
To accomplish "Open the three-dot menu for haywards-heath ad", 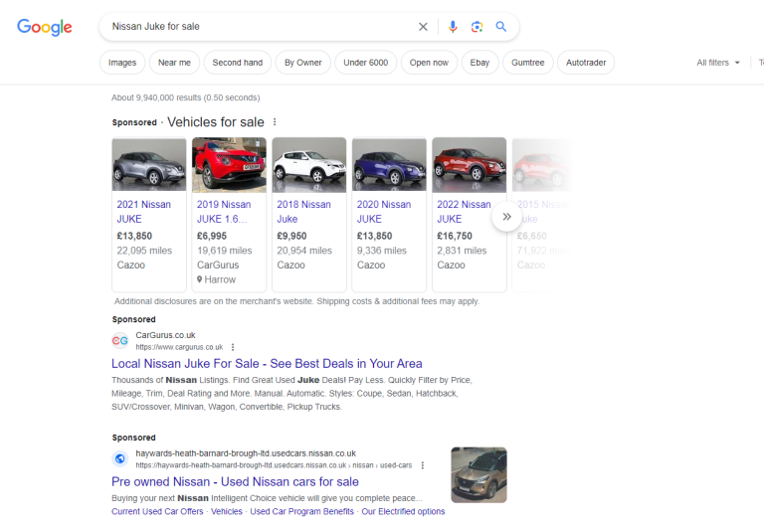I will coord(423,465).
